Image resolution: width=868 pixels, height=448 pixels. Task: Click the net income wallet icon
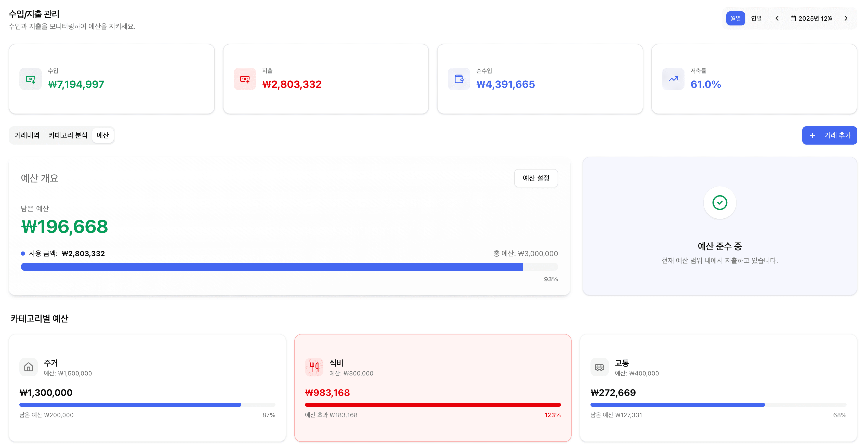point(459,79)
